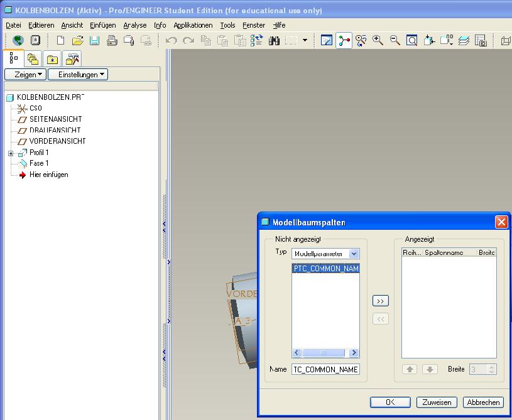Open the Zeigen dropdown
Image resolution: width=512 pixels, height=420 pixels.
[x=26, y=75]
